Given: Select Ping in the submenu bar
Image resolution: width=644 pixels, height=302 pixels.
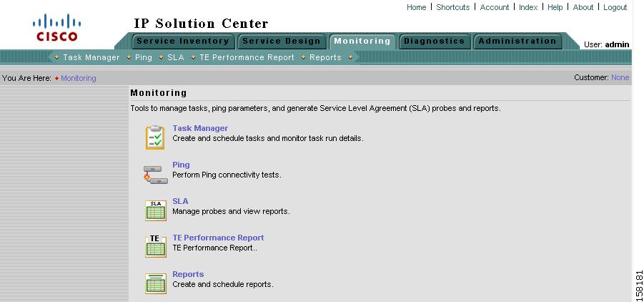Looking at the screenshot, I should [144, 57].
